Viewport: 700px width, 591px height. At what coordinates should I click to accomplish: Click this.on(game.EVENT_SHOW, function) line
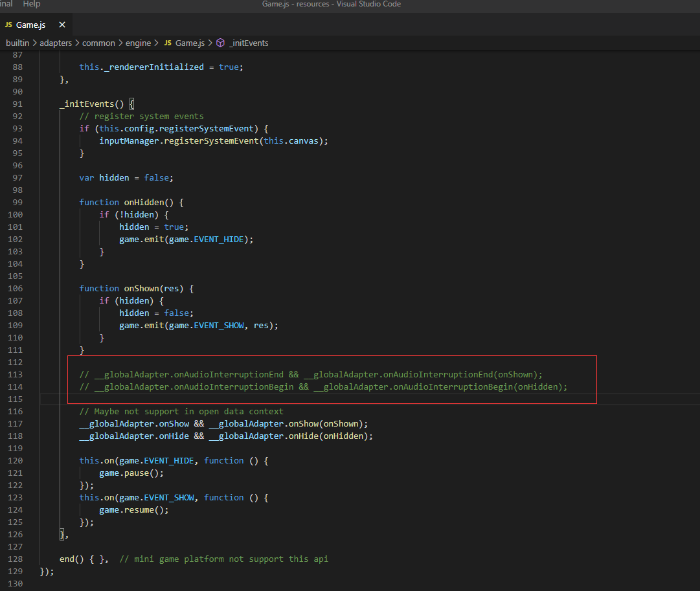point(174,497)
